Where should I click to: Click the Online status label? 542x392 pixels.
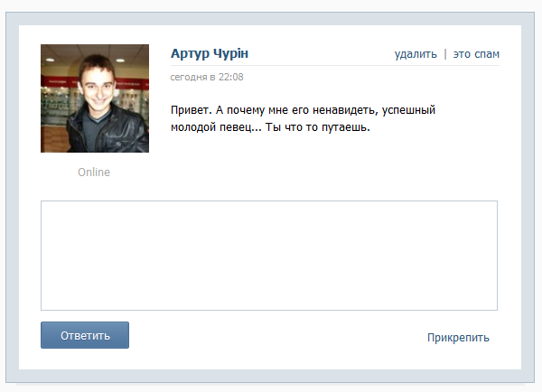[94, 173]
